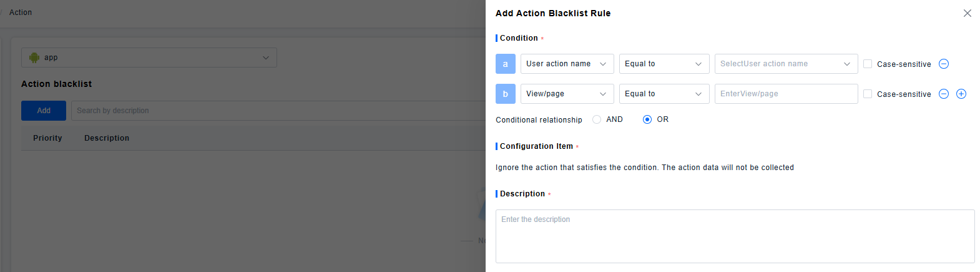The height and width of the screenshot is (272, 980).
Task: Enable Case-sensitive for condition a
Action: [868, 64]
